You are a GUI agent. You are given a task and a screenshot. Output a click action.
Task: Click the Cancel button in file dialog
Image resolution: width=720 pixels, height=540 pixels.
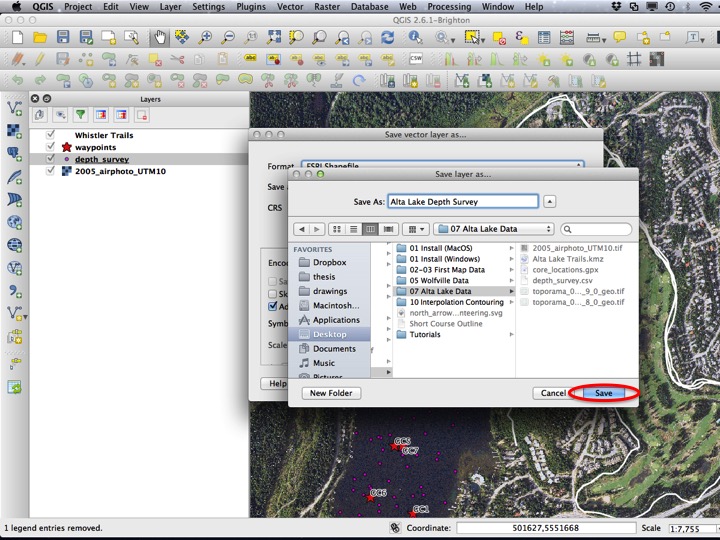553,393
